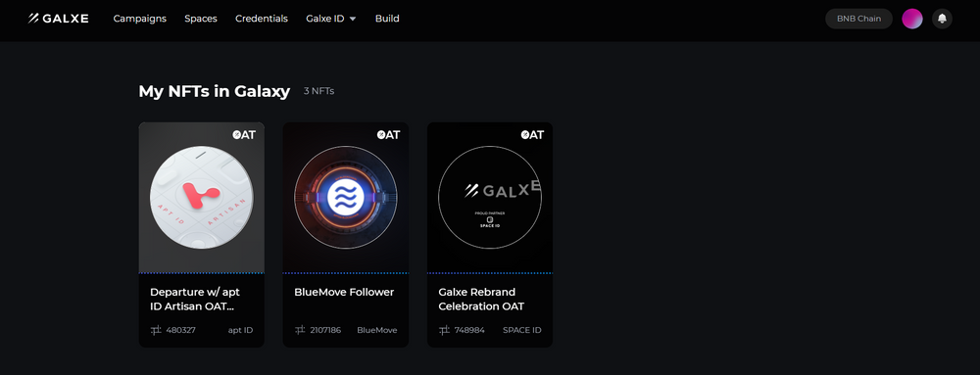Open Credentials page from the navbar
This screenshot has height=375, width=980.
(x=262, y=19)
